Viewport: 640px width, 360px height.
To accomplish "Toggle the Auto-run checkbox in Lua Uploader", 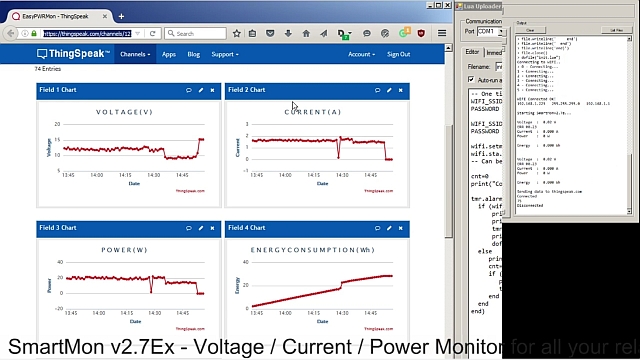I will 471,80.
